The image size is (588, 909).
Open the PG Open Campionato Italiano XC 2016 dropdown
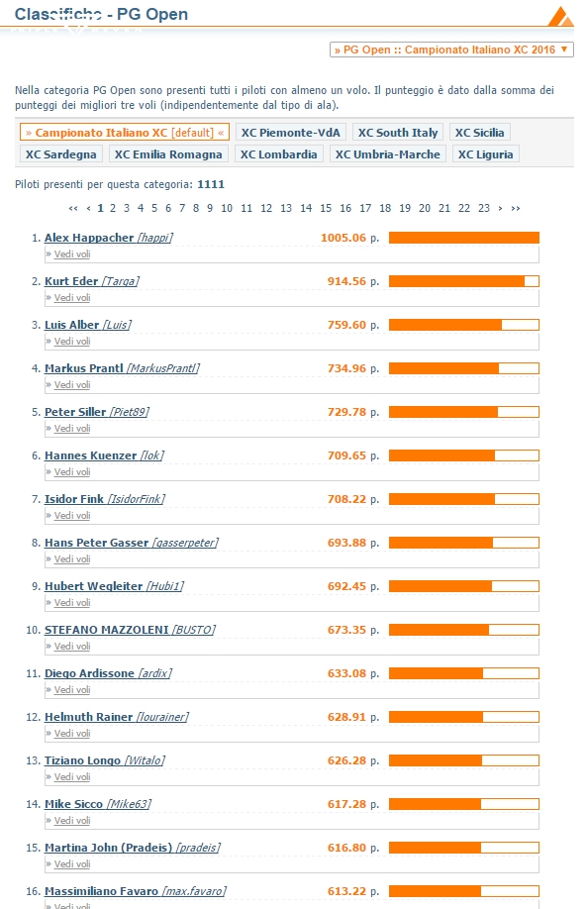click(451, 50)
